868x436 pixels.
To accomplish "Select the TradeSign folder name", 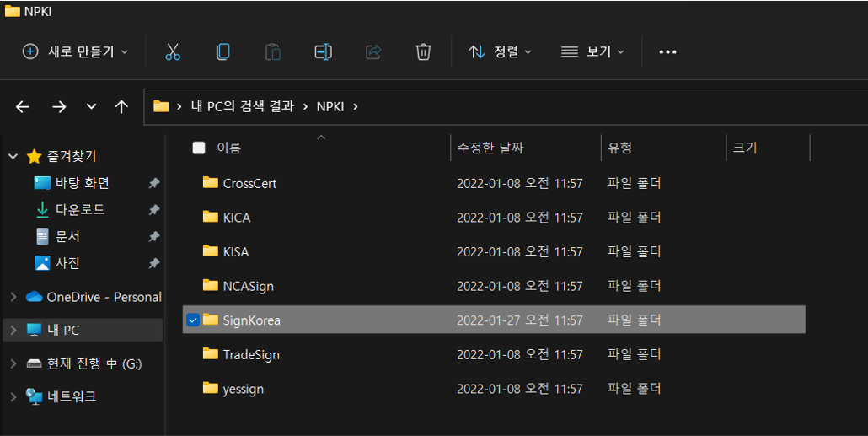I will [251, 354].
